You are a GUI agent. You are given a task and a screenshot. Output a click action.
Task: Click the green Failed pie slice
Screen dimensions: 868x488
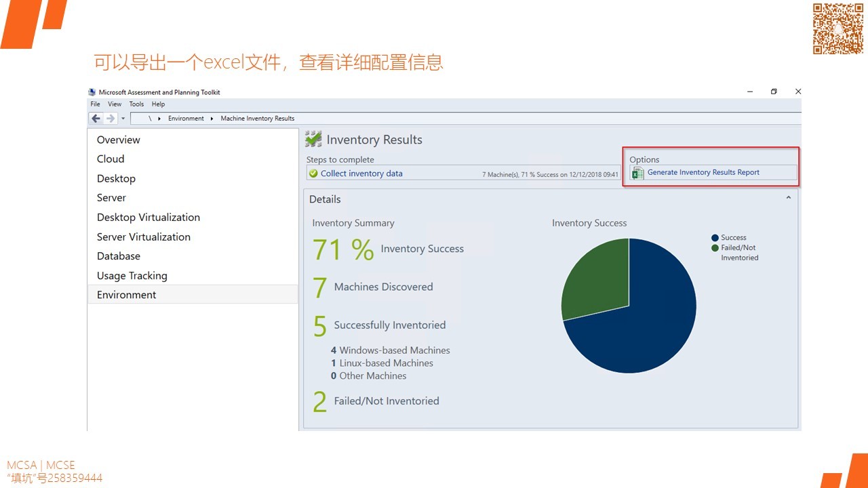597,278
